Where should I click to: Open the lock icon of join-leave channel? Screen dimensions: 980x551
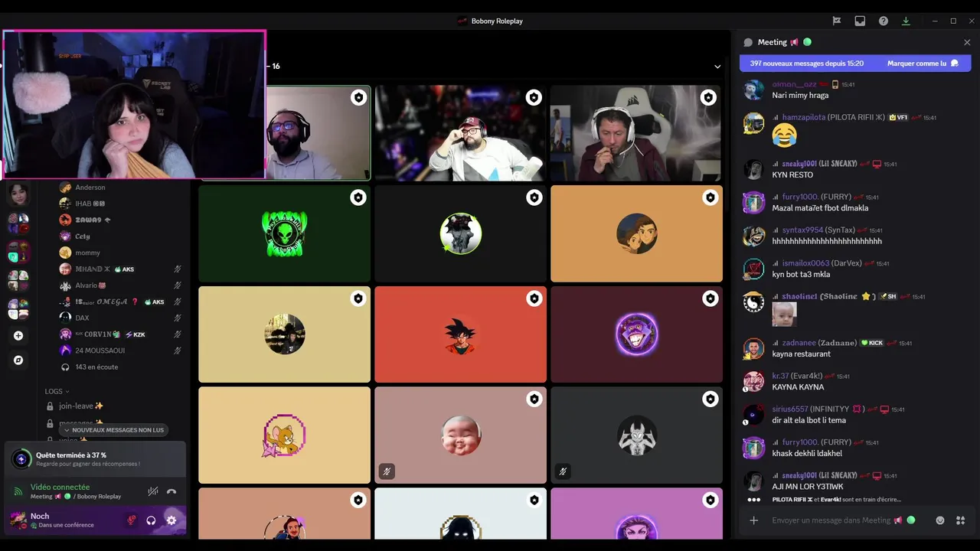pos(50,406)
